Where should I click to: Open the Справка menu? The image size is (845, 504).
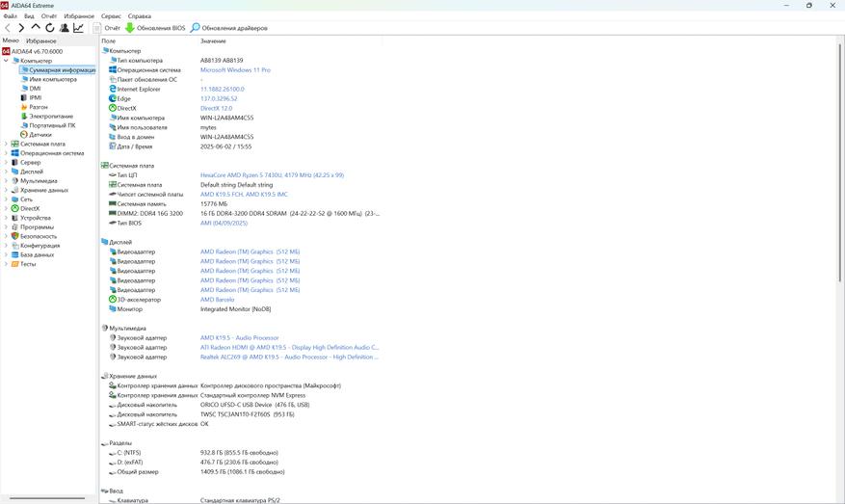[x=140, y=16]
